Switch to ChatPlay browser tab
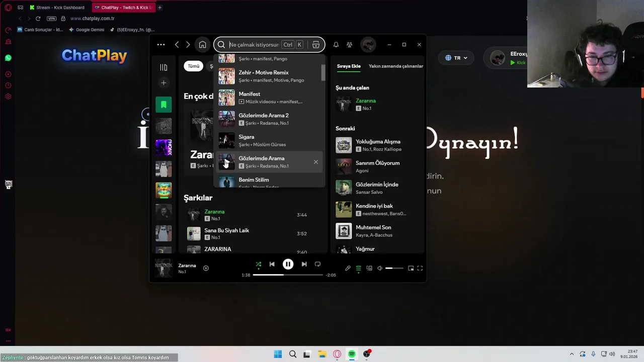The image size is (644, 362). click(123, 8)
